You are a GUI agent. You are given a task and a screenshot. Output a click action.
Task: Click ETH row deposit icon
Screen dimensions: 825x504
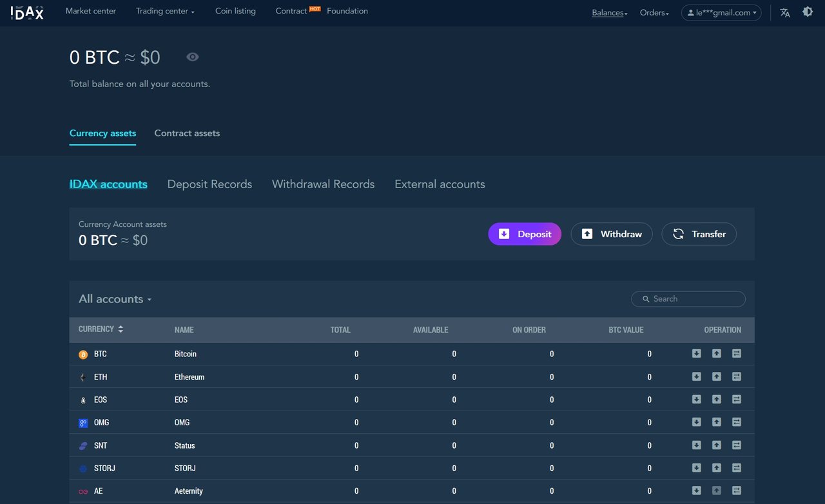point(697,376)
